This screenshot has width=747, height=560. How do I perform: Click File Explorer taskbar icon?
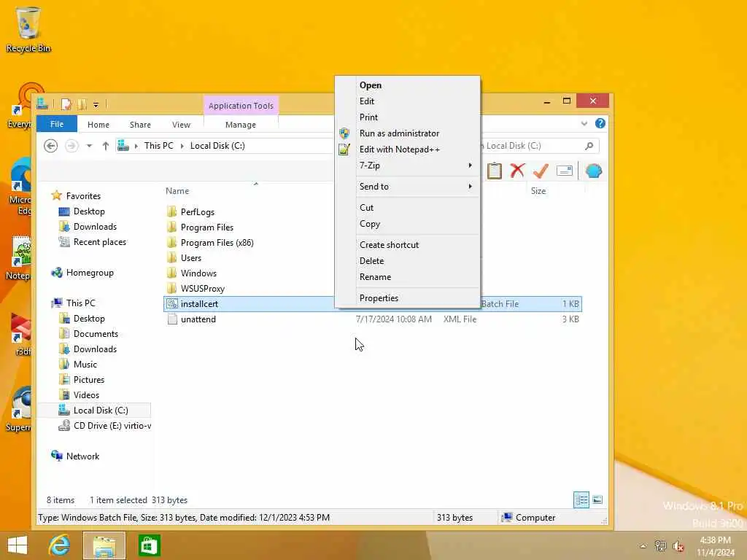click(104, 545)
